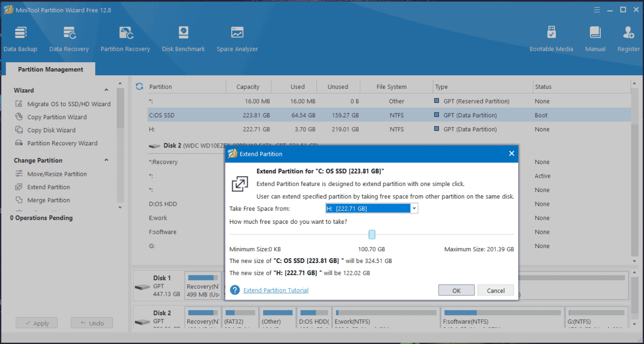Open the Take Free Space from dropdown

point(414,208)
